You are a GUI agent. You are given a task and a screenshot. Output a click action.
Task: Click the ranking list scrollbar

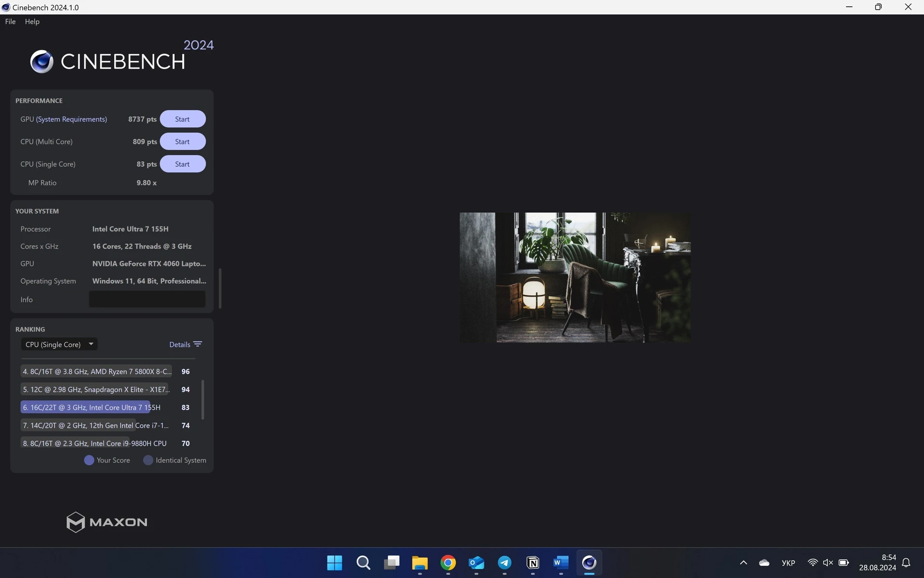pyautogui.click(x=203, y=400)
